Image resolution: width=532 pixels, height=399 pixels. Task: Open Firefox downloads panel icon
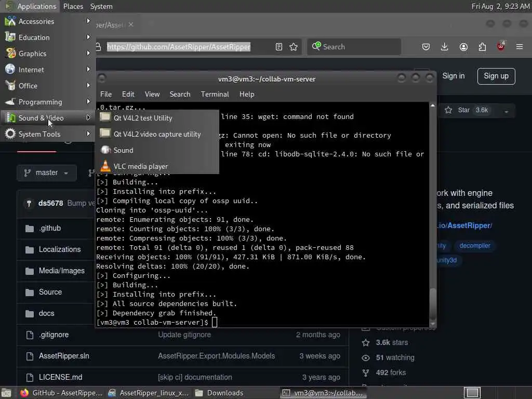tap(445, 47)
